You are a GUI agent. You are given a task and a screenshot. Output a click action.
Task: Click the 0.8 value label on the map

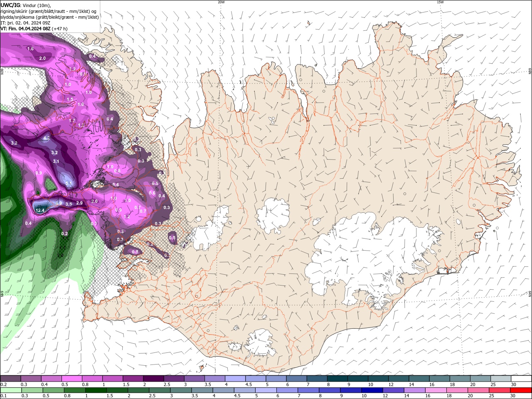tap(117, 171)
